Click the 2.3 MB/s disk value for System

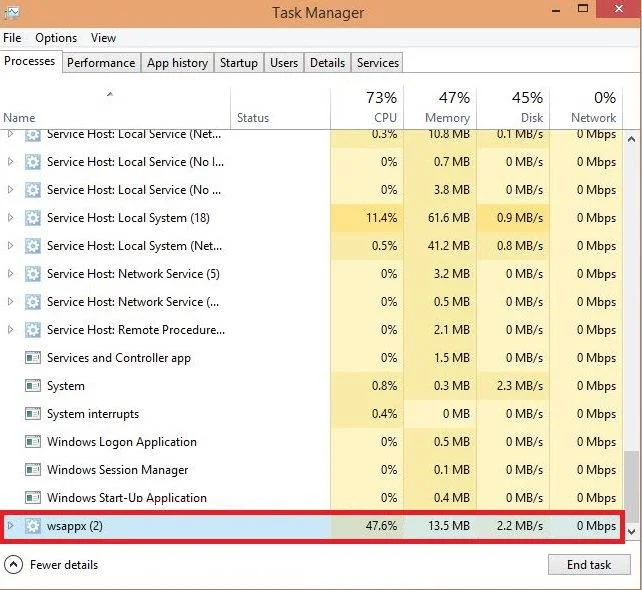pos(520,386)
